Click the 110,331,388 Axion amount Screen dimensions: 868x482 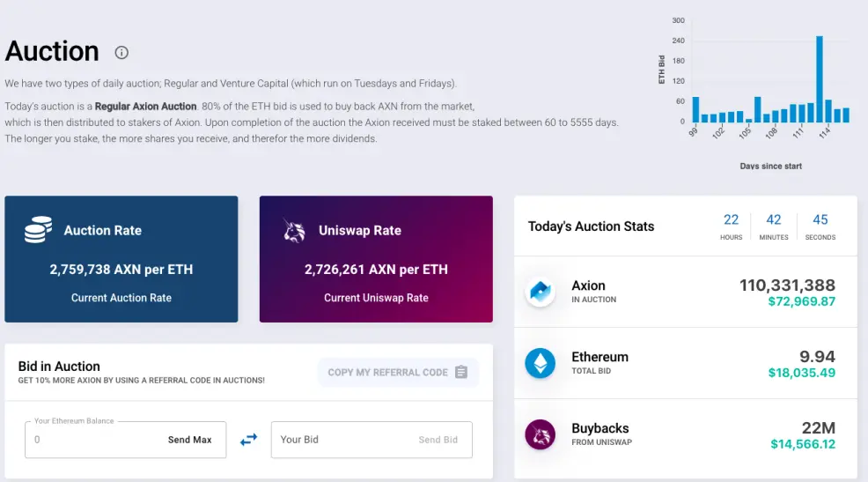[787, 285]
